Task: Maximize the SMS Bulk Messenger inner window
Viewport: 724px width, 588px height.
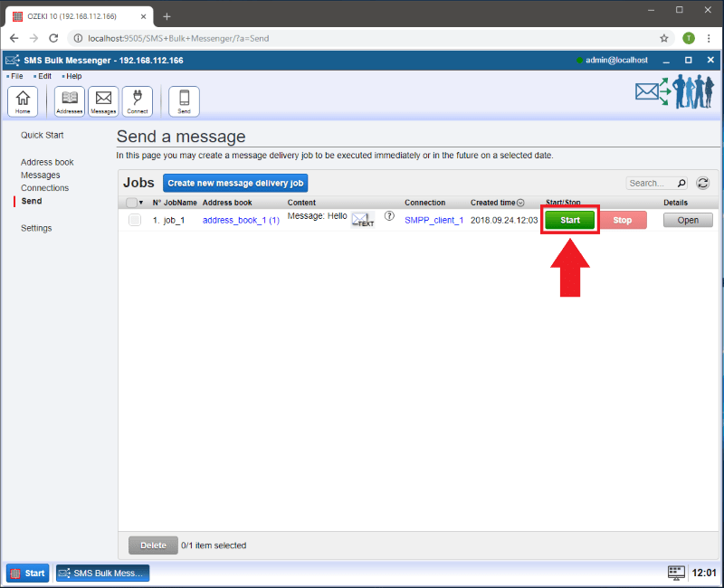Action: pos(688,60)
